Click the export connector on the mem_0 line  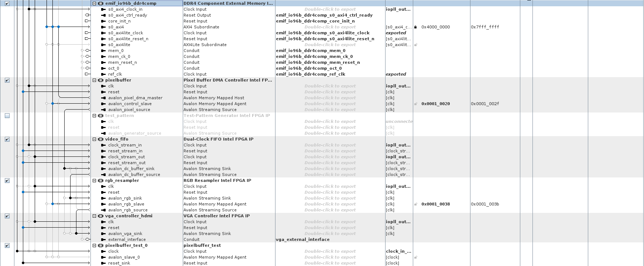88,51
